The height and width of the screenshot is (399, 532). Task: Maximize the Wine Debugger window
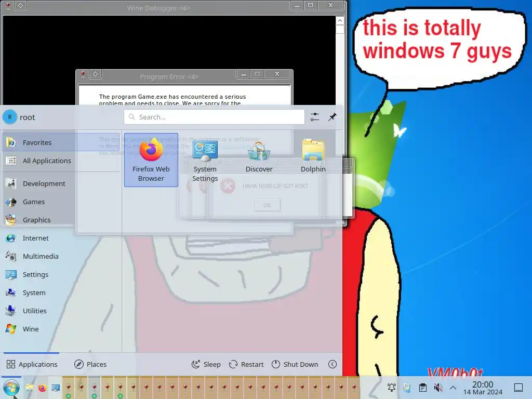coord(311,5)
